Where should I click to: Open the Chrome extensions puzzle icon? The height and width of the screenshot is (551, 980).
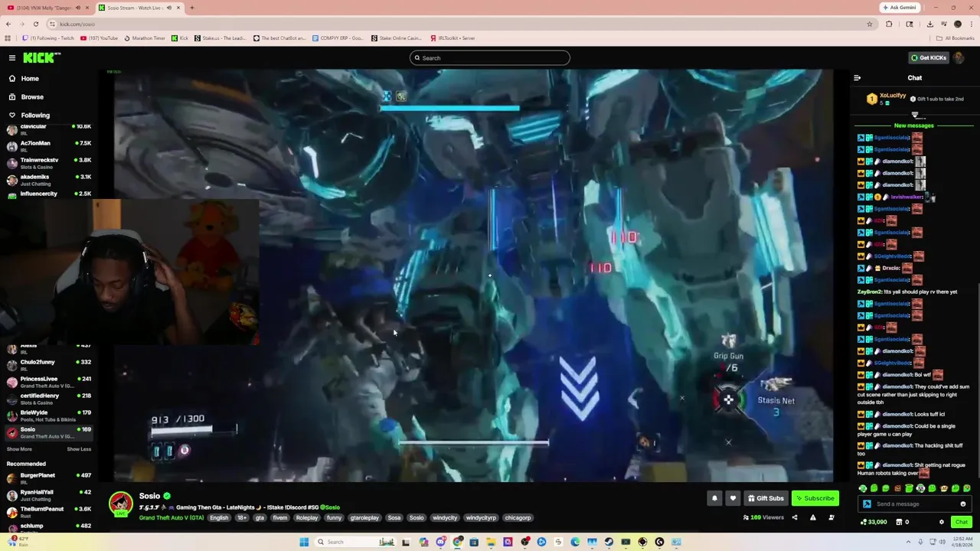(x=889, y=24)
